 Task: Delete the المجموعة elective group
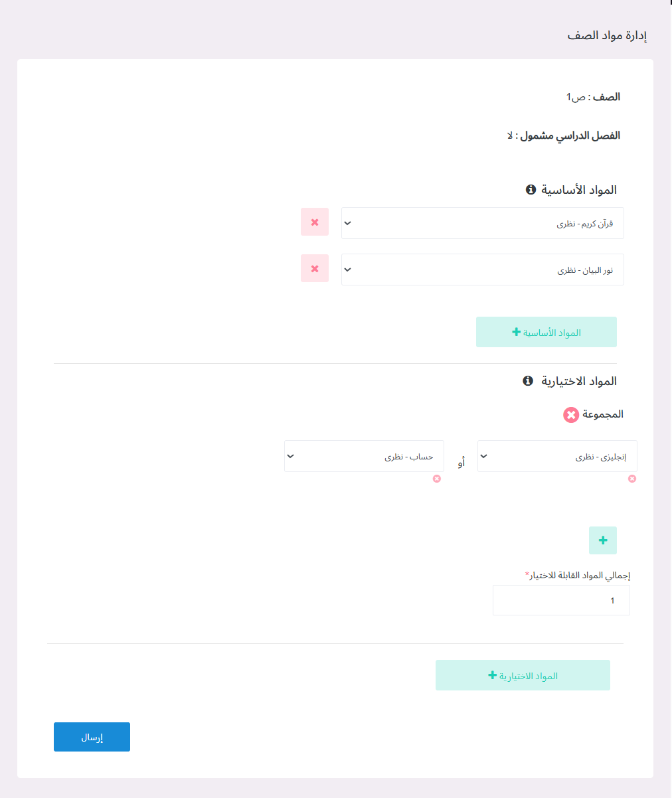(571, 414)
